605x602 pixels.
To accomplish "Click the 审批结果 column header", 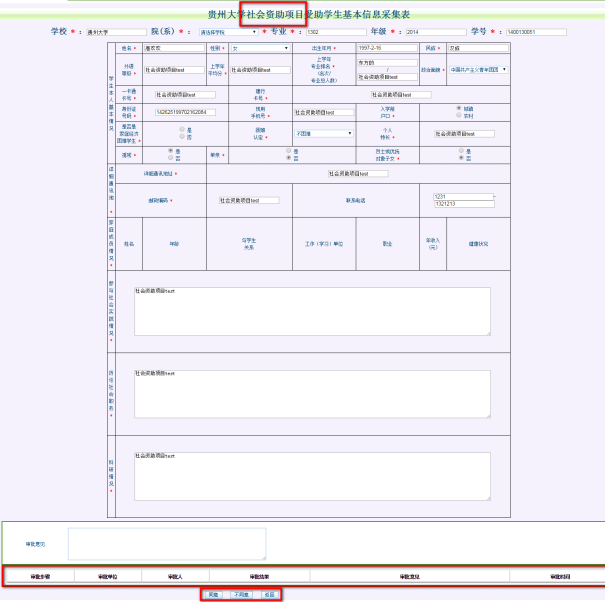I will [x=259, y=577].
